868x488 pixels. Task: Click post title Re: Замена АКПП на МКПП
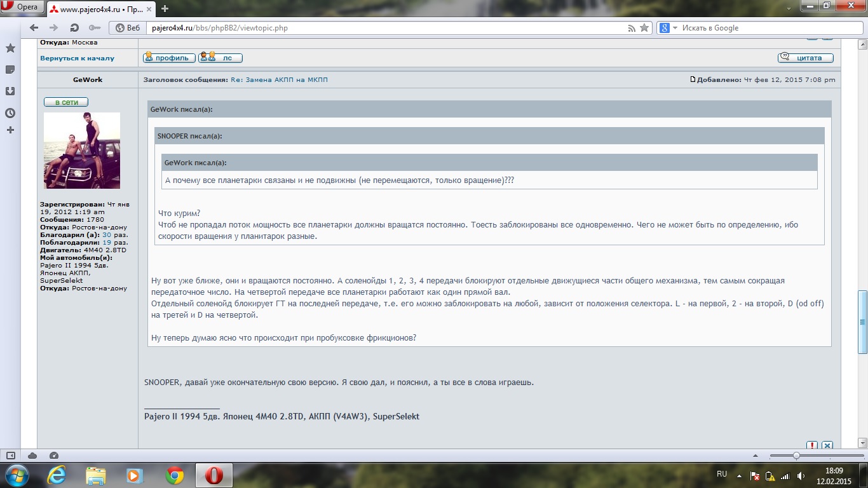(279, 79)
